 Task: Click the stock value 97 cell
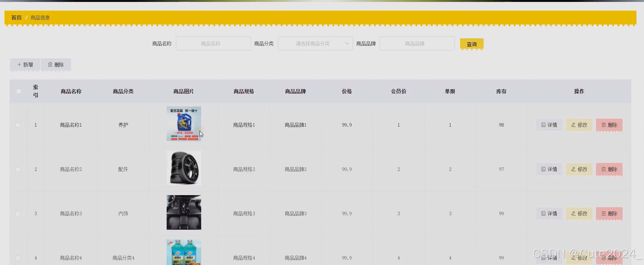501,169
